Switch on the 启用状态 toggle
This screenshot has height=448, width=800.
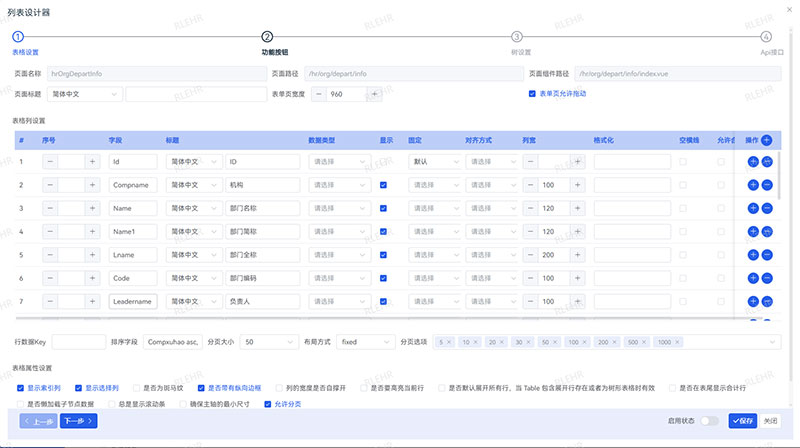point(709,421)
